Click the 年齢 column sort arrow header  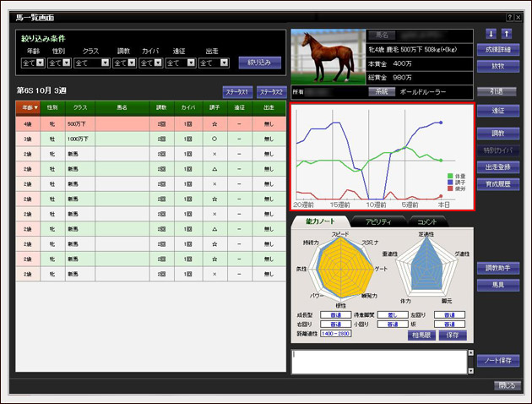[28, 108]
